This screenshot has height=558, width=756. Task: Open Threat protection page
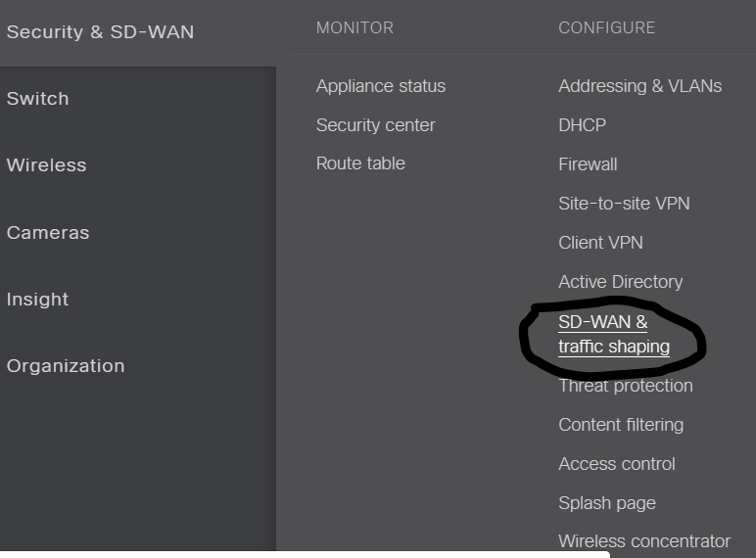coord(626,386)
